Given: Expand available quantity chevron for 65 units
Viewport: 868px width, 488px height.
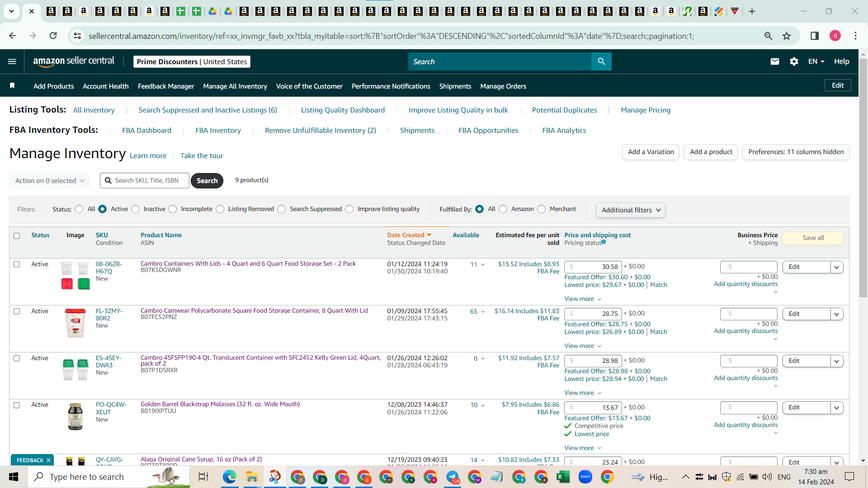Looking at the screenshot, I should tap(483, 311).
